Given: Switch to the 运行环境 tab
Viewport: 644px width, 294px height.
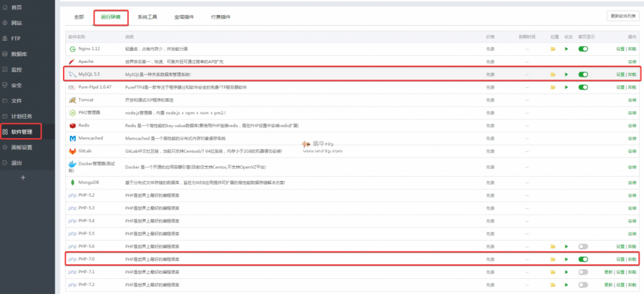Looking at the screenshot, I should click(x=111, y=17).
